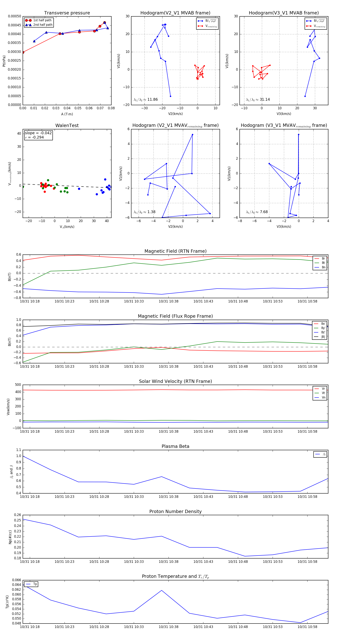
Task: Click the 'r = -0.294' annotation
Action: click(x=35, y=137)
